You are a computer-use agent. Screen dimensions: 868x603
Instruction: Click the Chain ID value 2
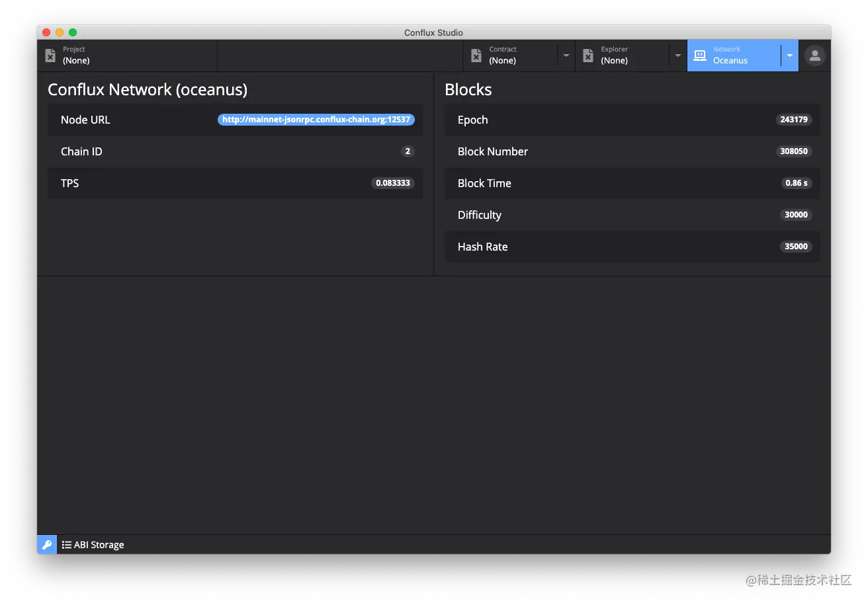click(408, 151)
